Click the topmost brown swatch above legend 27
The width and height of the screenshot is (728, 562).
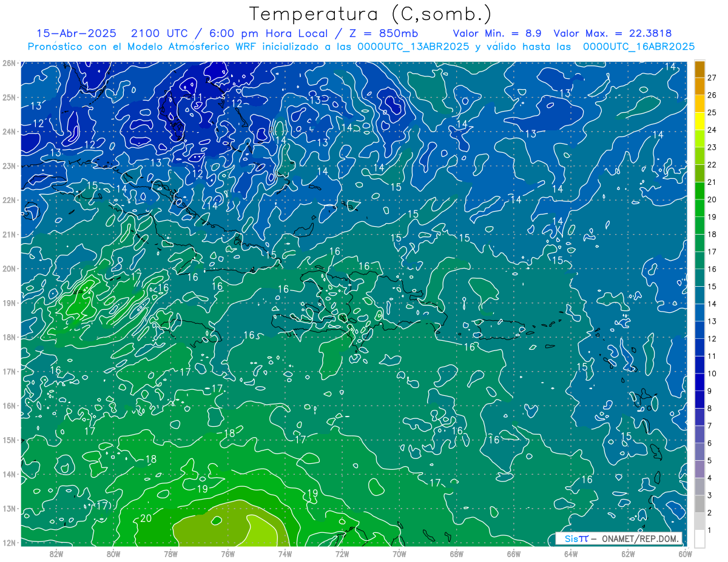pos(700,69)
